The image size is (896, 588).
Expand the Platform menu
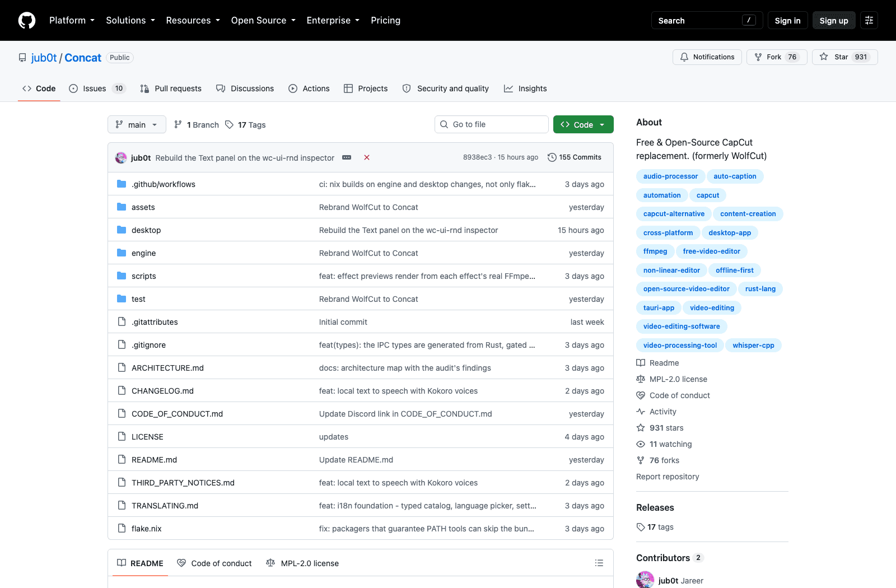click(x=72, y=20)
